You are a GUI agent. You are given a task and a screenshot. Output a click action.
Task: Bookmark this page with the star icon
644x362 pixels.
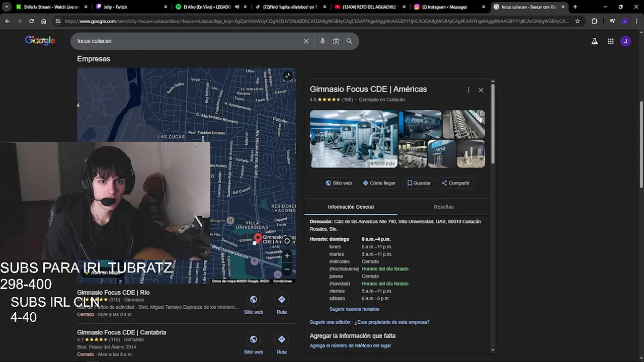tap(578, 21)
